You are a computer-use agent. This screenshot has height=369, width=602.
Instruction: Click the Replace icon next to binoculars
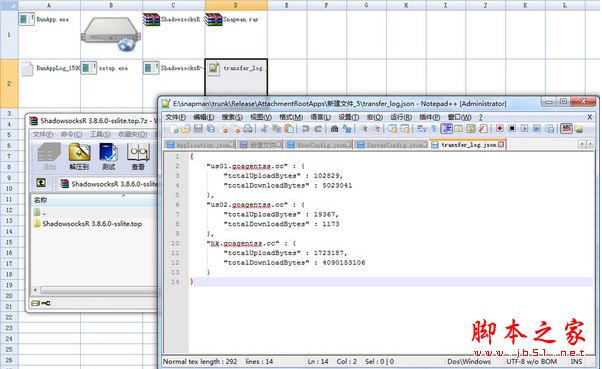pos(347,129)
